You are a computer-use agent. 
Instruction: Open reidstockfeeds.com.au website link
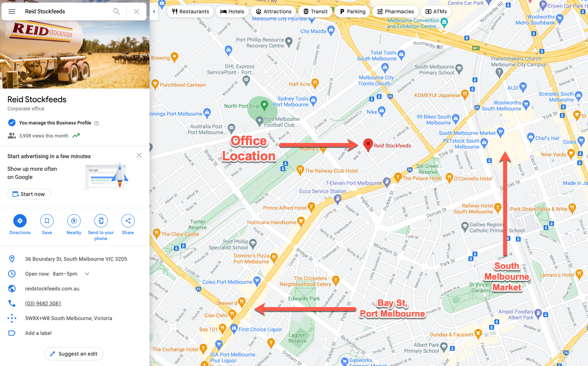pos(52,289)
